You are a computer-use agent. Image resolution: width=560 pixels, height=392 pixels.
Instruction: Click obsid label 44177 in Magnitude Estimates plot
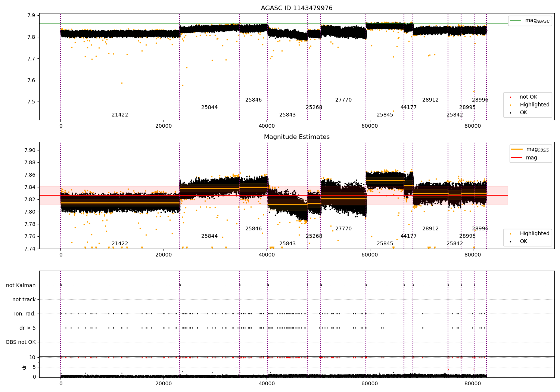(x=409, y=236)
